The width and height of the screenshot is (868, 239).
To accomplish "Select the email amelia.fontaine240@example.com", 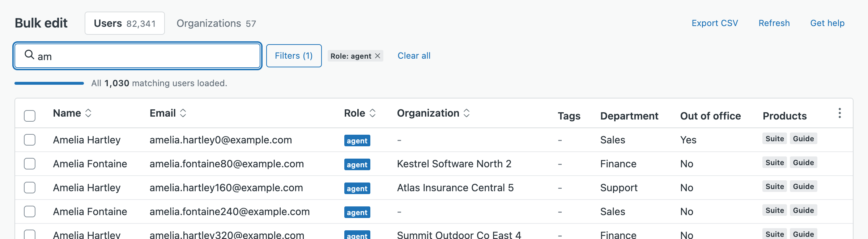I will pyautogui.click(x=230, y=211).
